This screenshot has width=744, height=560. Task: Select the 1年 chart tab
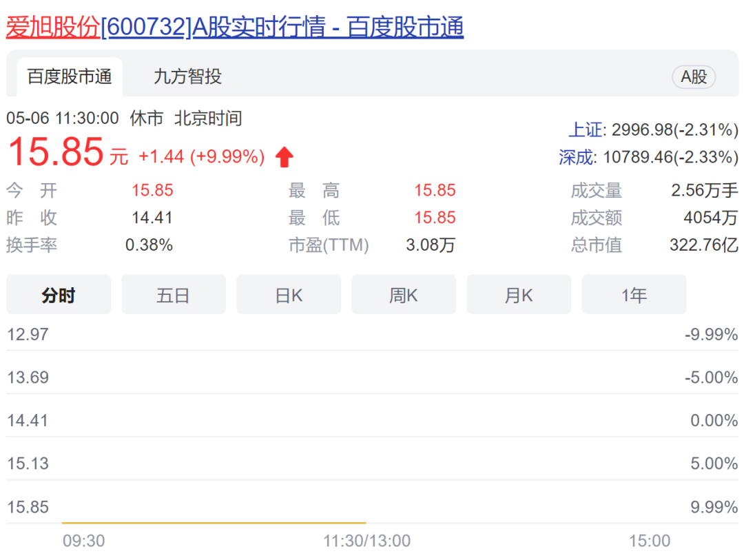point(634,295)
